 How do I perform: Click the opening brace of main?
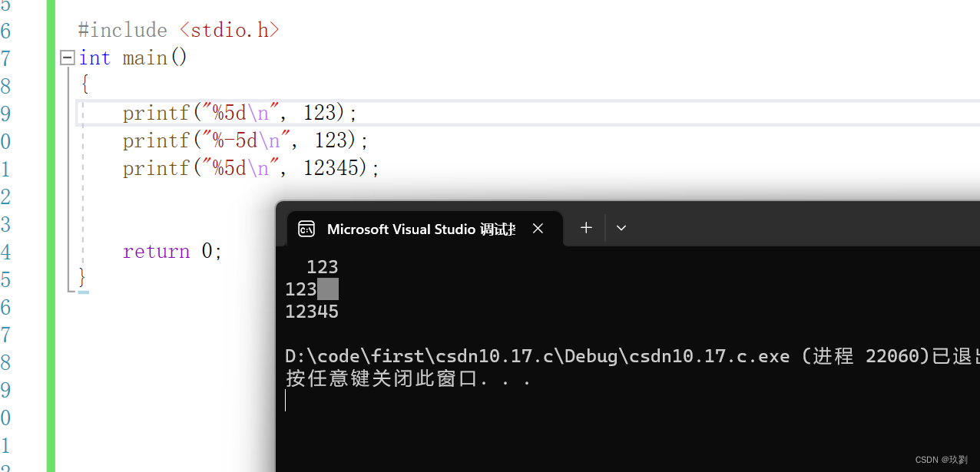click(x=84, y=85)
